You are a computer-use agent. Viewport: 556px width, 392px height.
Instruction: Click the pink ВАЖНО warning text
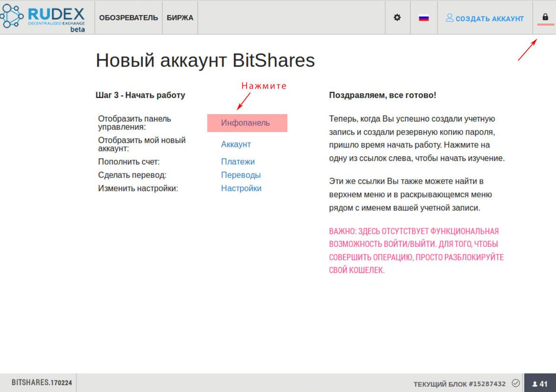(416, 250)
